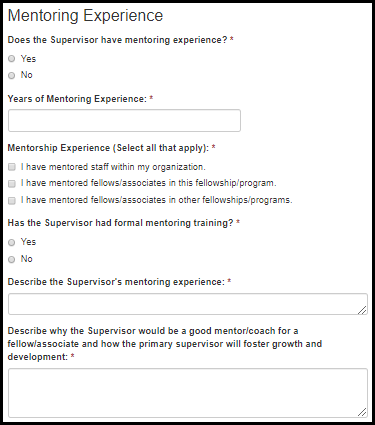
Task: Click the 'Does the Supervisor have mentoring experience?' label
Action: 117,40
